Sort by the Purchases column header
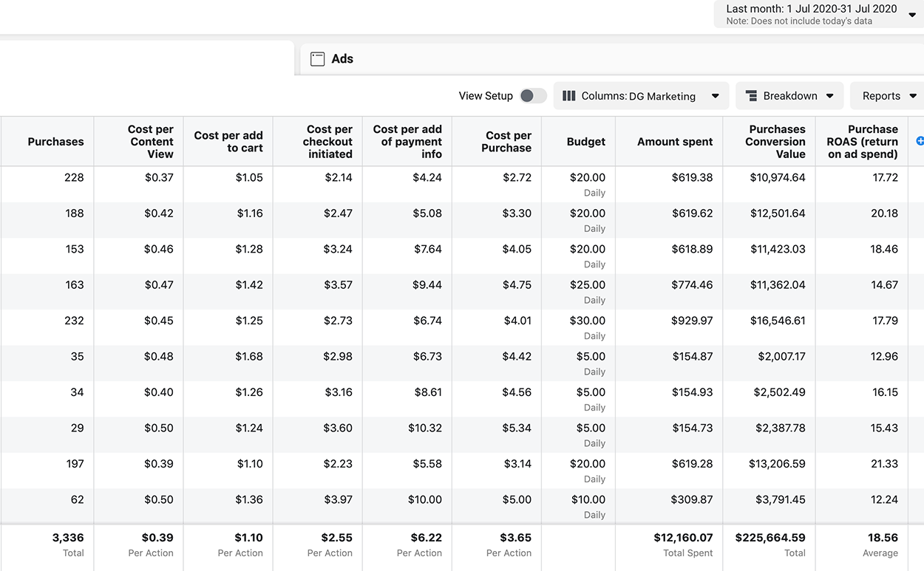Screen dimensions: 924x571 [55, 142]
